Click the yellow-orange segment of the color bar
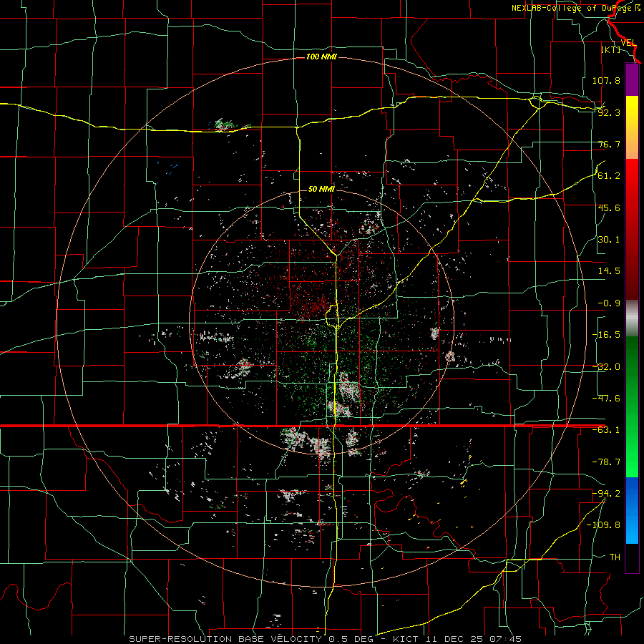The width and height of the screenshot is (644, 644). coord(632,127)
